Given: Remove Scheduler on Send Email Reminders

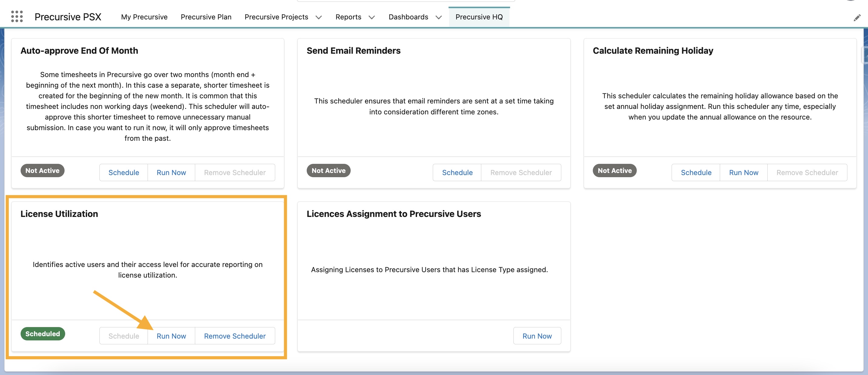Looking at the screenshot, I should click(521, 172).
